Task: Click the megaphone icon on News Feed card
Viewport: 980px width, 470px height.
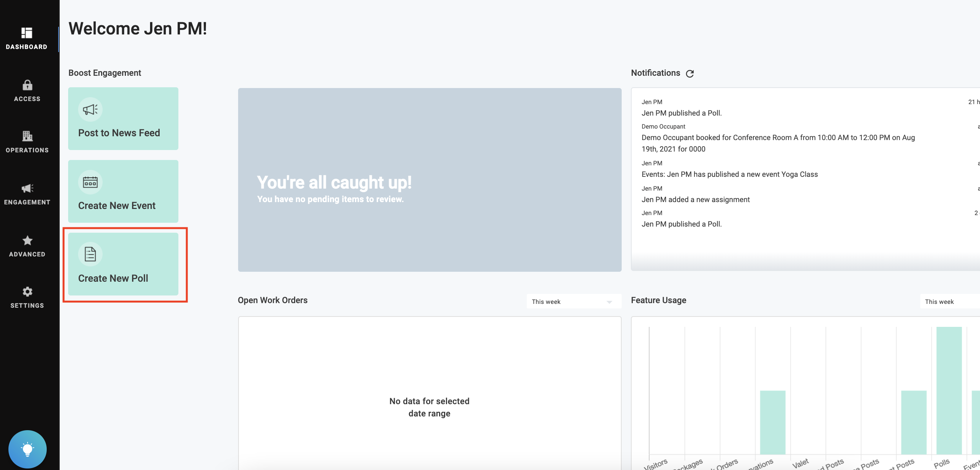Action: (x=90, y=110)
